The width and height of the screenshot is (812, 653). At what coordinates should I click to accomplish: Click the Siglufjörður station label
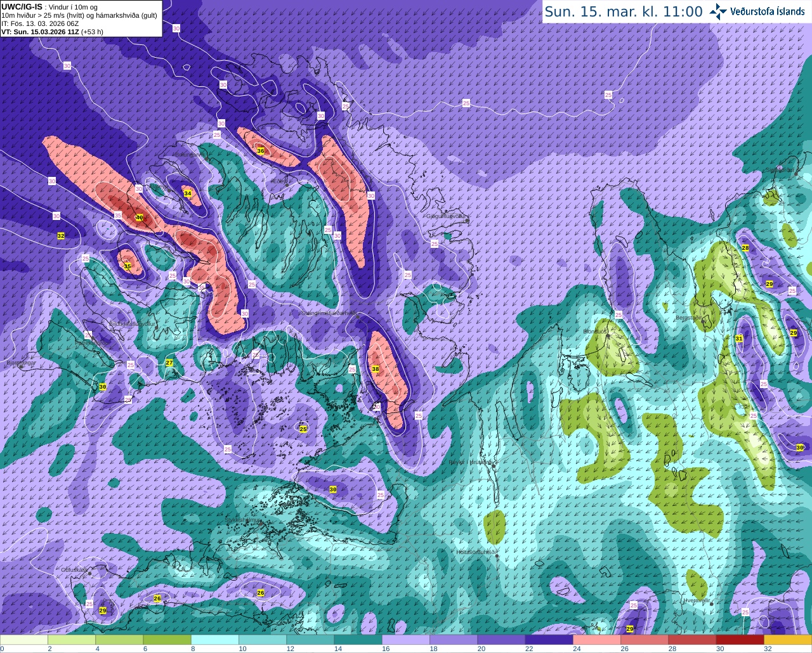tap(781, 170)
